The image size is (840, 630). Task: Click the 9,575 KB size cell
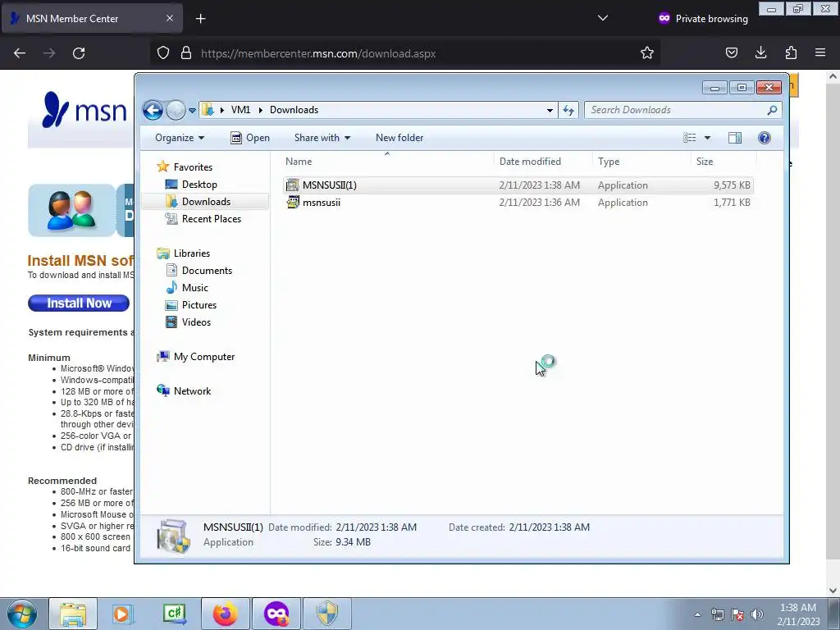coord(731,185)
